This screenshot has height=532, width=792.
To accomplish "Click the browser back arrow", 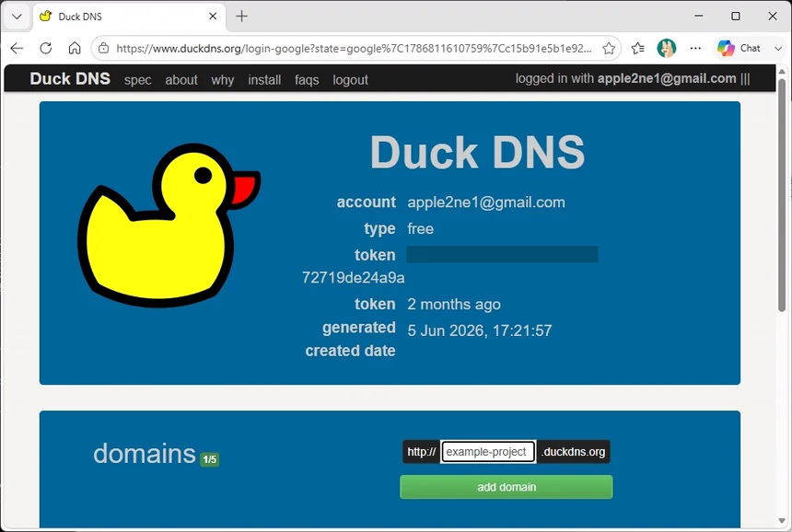I will 17,49.
